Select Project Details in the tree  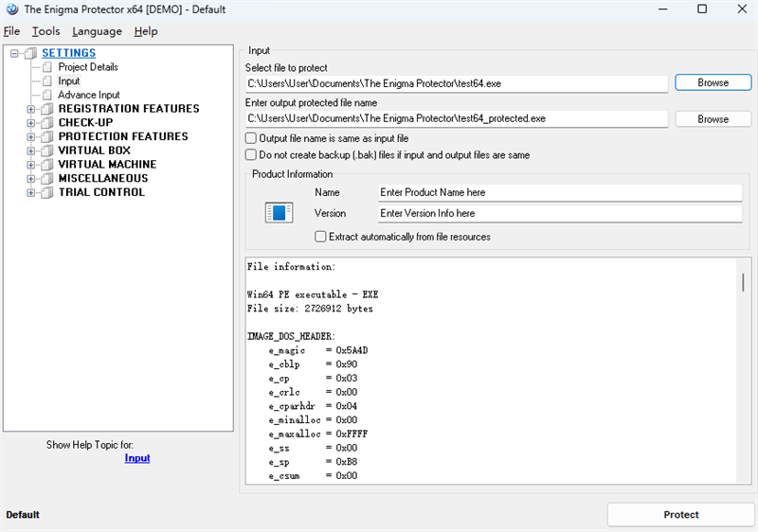(88, 67)
